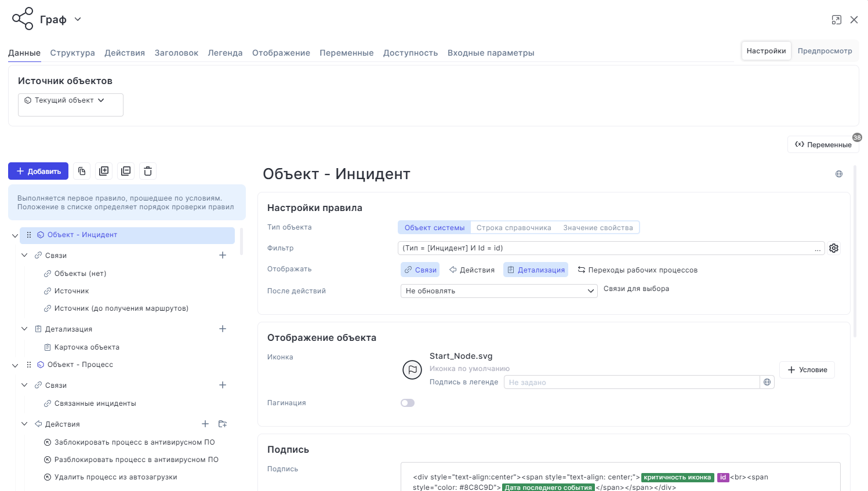The width and height of the screenshot is (868, 491).
Task: Click the 38 badge on the Переменные button
Action: point(857,137)
